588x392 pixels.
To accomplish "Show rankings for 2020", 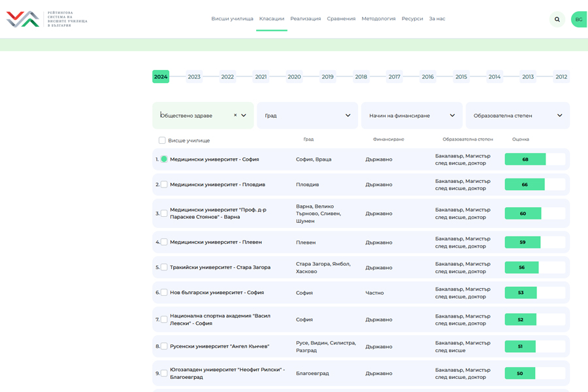I will coord(294,76).
